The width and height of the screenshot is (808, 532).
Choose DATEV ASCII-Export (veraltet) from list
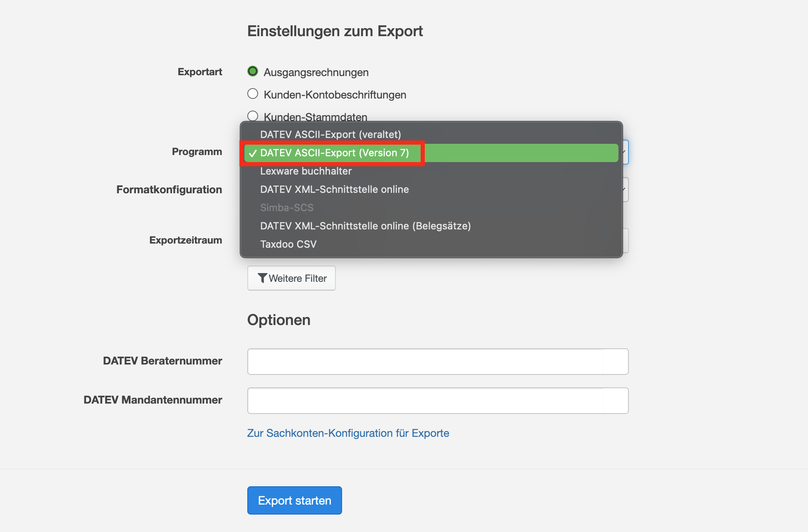[431, 135]
